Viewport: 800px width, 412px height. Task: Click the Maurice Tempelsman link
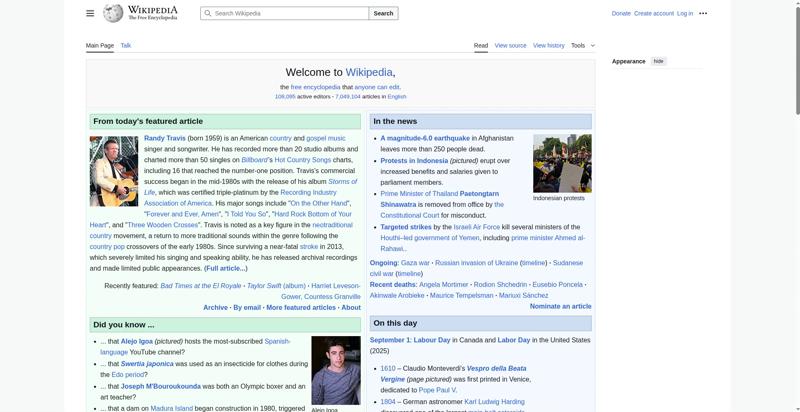tap(462, 295)
